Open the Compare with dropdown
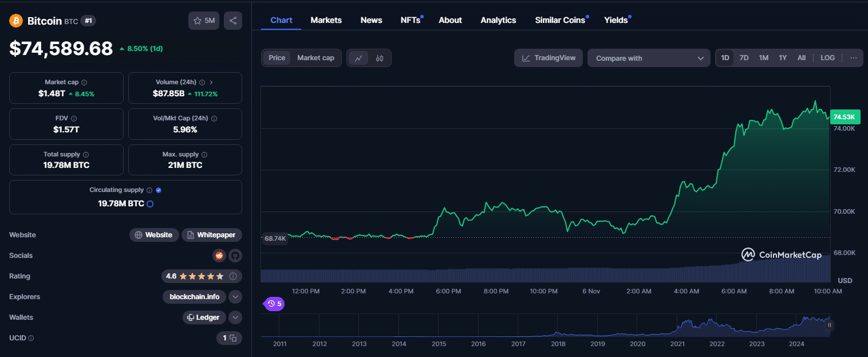The width and height of the screenshot is (868, 357). pyautogui.click(x=649, y=58)
